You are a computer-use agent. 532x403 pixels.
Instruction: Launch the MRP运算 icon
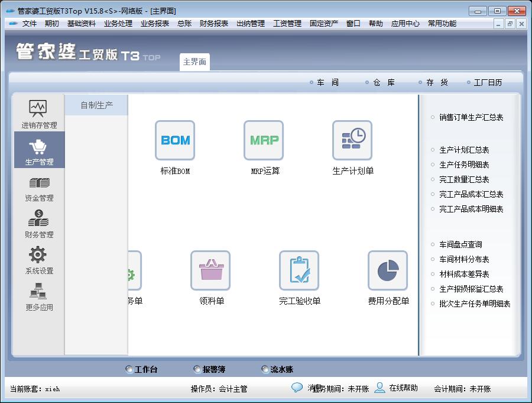pyautogui.click(x=264, y=141)
